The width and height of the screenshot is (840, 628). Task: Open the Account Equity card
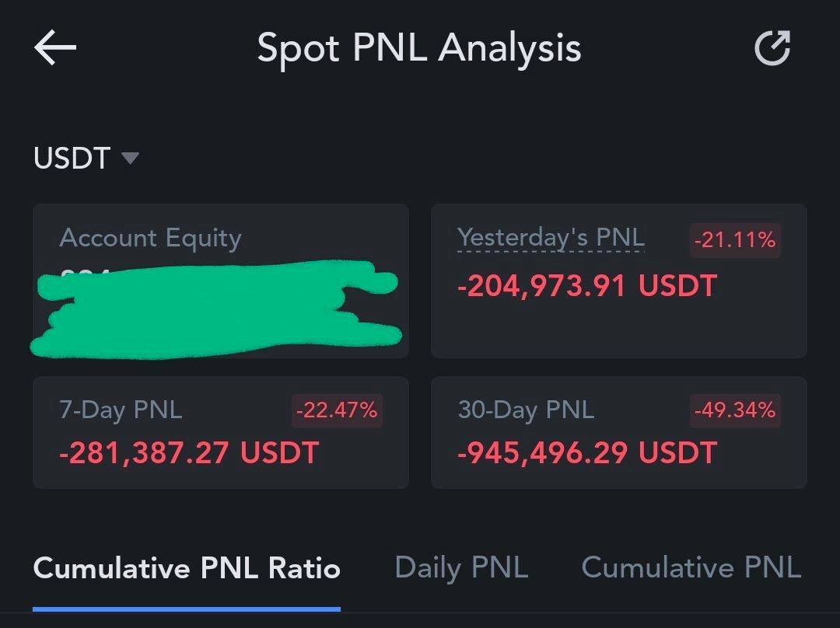pos(221,281)
